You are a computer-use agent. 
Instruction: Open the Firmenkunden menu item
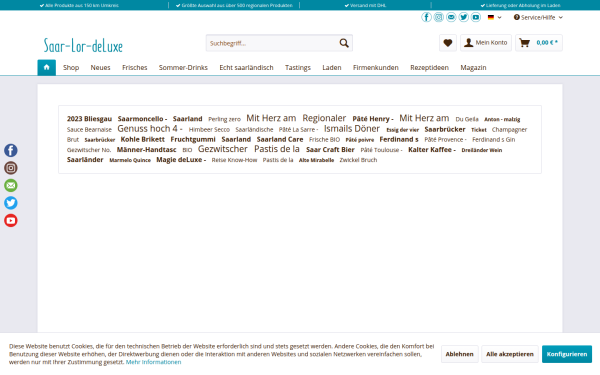pyautogui.click(x=376, y=68)
